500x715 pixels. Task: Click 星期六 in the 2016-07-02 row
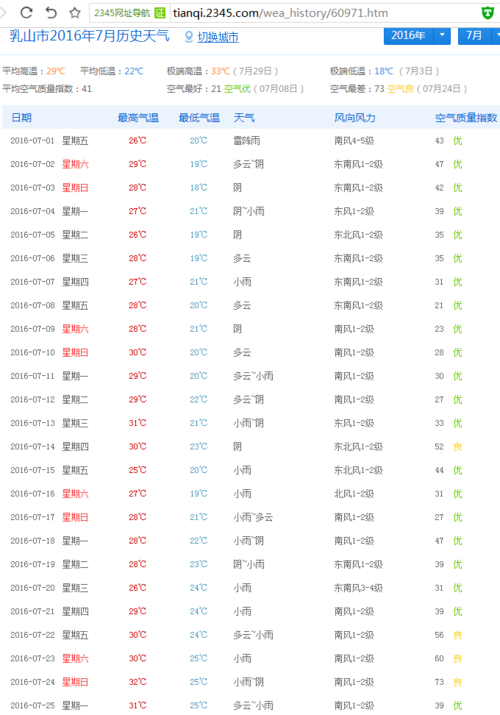pyautogui.click(x=75, y=164)
